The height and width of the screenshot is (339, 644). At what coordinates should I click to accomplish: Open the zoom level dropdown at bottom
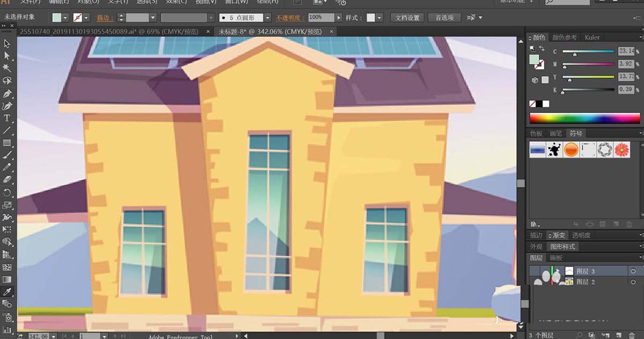(53, 336)
